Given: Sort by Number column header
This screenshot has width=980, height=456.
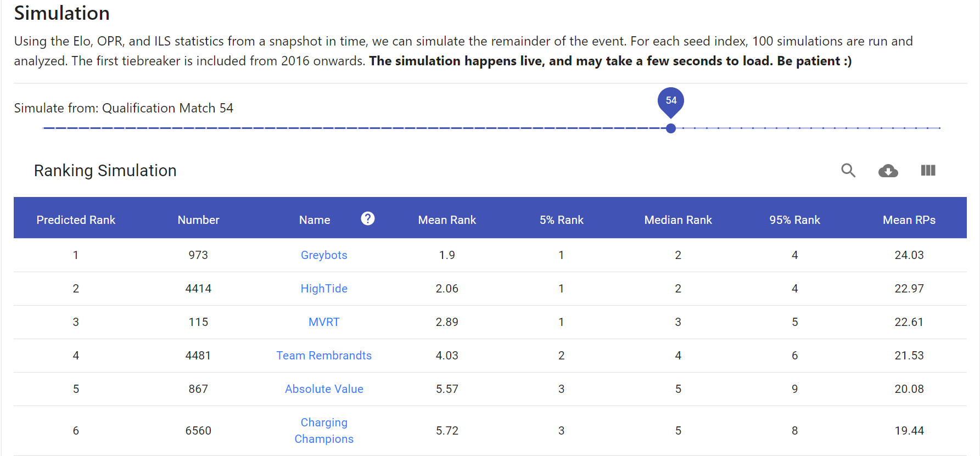Looking at the screenshot, I should point(198,220).
